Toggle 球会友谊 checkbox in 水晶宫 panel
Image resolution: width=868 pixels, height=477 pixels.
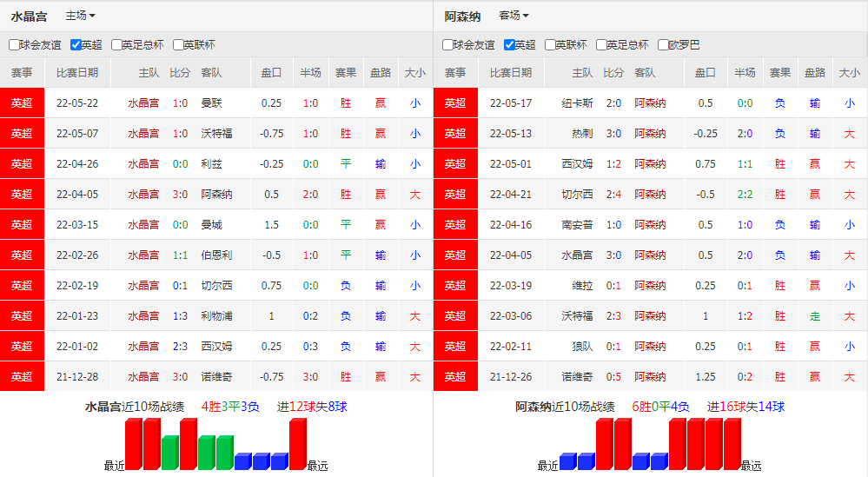pyautogui.click(x=14, y=45)
